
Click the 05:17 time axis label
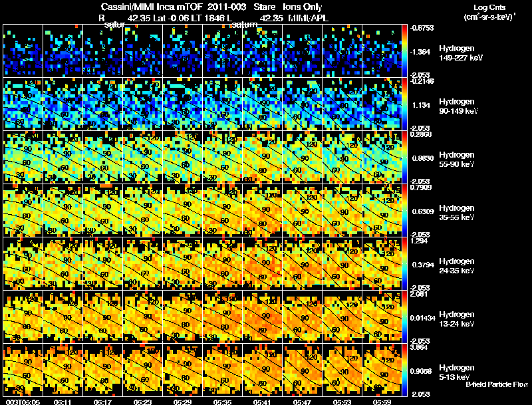(x=102, y=402)
